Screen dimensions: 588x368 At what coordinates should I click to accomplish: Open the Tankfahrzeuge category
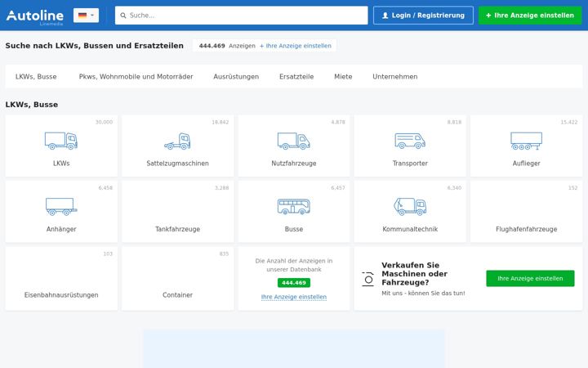pyautogui.click(x=177, y=229)
